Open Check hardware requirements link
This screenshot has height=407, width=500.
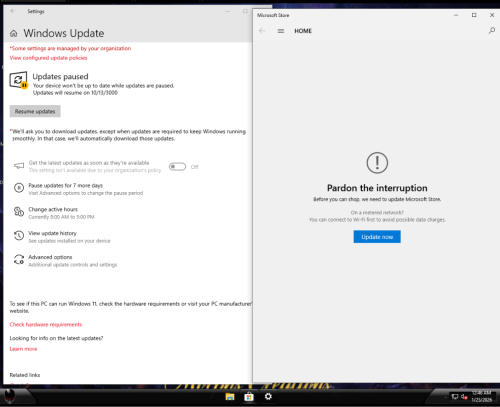pyautogui.click(x=46, y=324)
